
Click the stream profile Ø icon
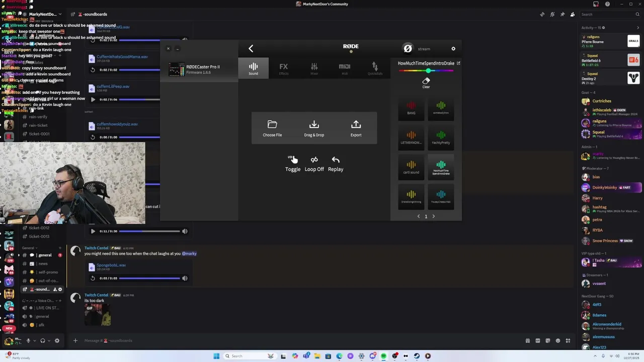pyautogui.click(x=408, y=48)
